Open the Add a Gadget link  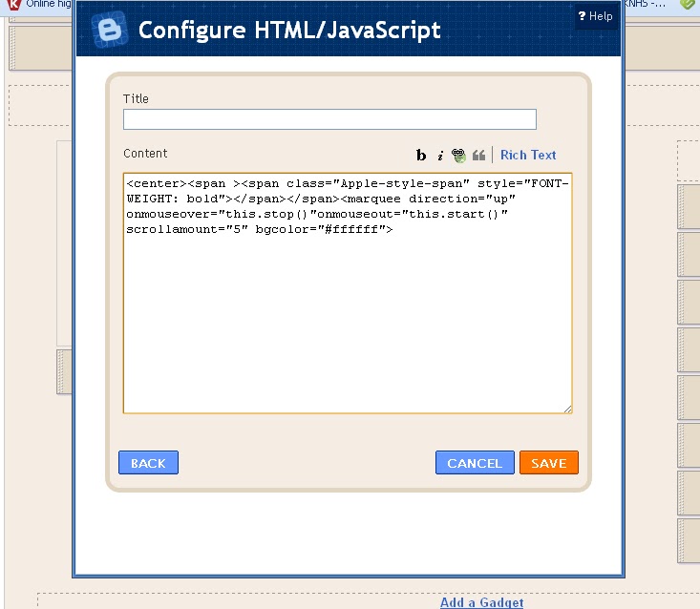point(481,602)
